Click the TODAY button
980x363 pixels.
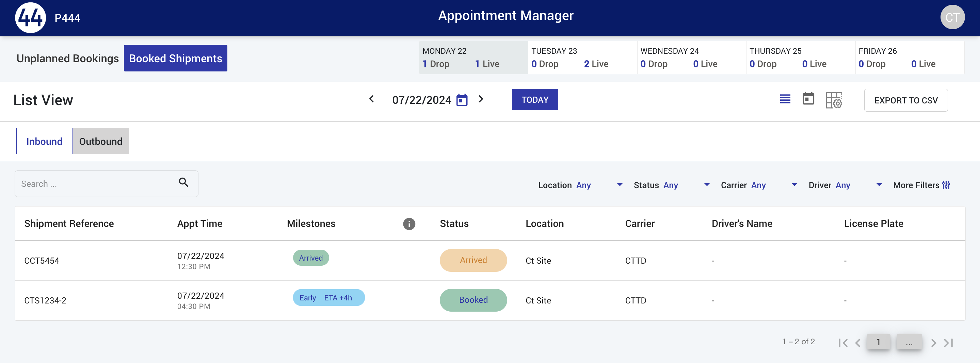[x=534, y=100]
